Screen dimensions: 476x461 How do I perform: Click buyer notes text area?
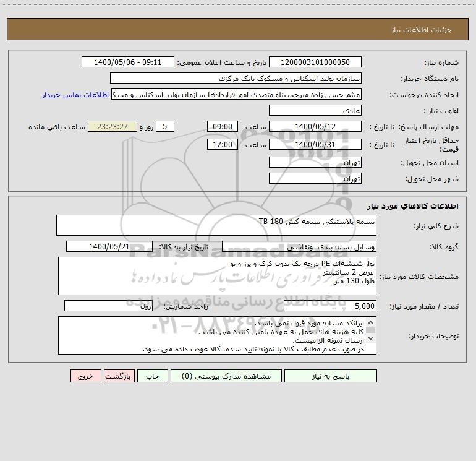click(x=217, y=335)
